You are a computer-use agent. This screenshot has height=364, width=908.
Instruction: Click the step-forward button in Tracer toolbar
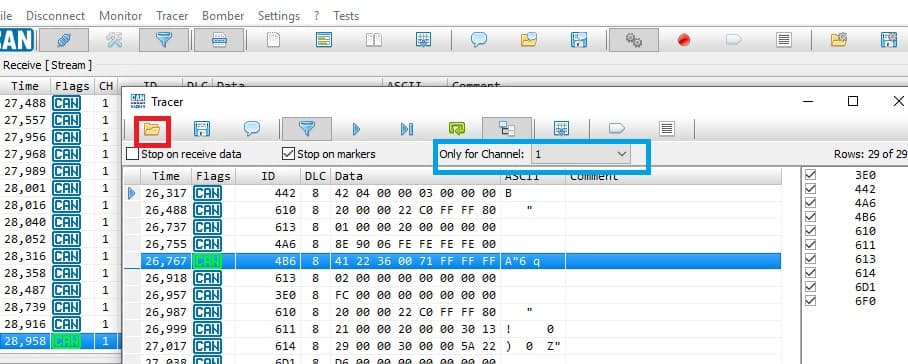(x=407, y=129)
